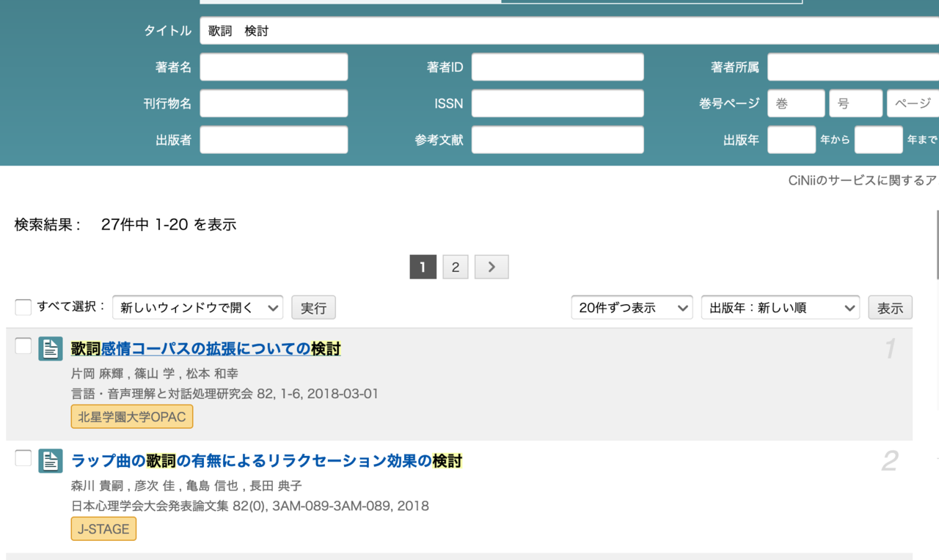
Task: Click the document icon for ラップ曲 result
Action: coord(51,461)
